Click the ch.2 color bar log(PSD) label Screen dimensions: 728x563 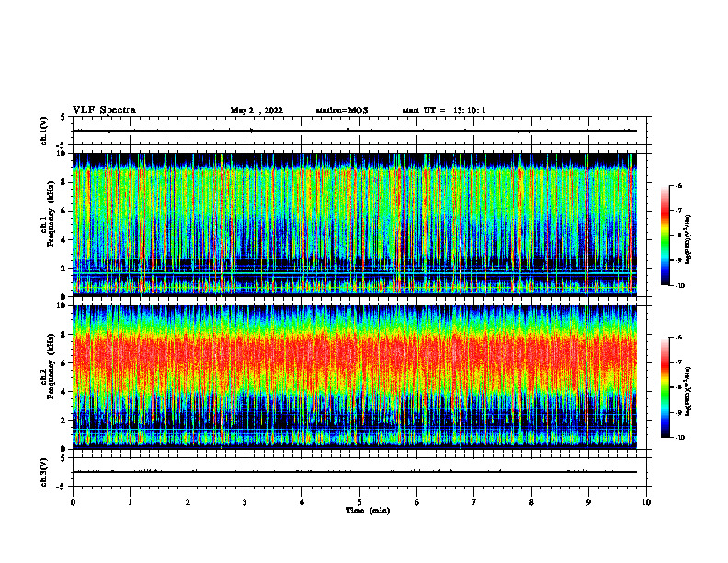click(688, 392)
